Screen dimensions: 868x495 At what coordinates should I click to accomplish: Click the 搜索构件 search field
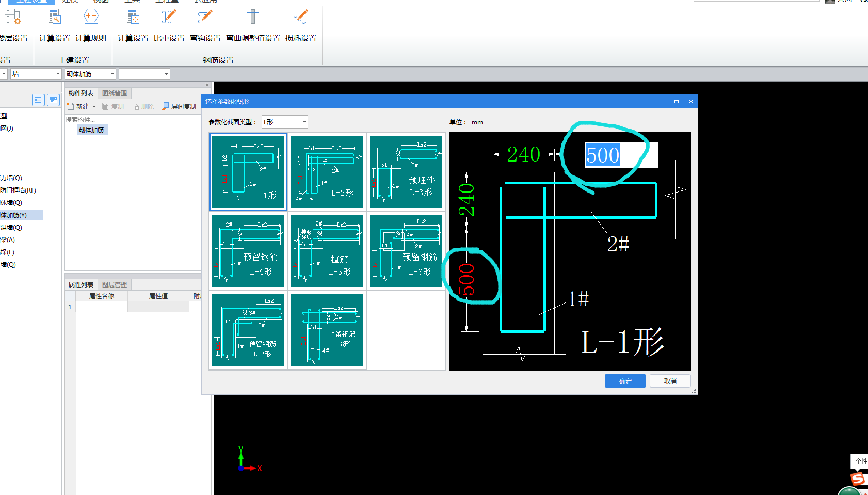point(133,119)
